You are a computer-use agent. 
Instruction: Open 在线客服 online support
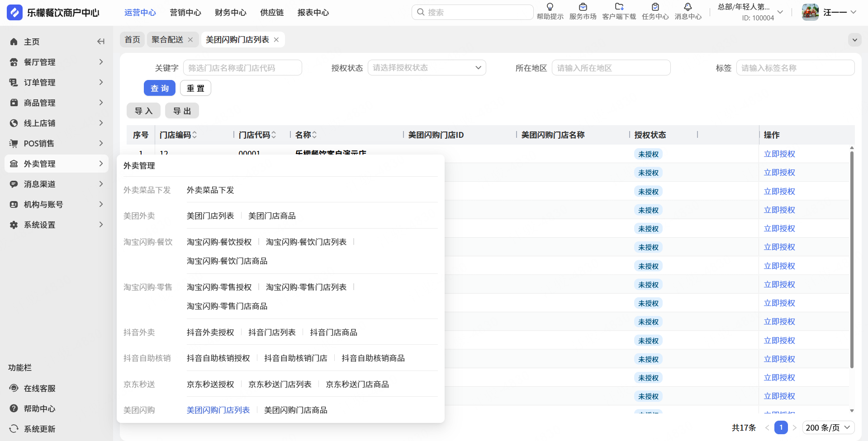(39, 389)
